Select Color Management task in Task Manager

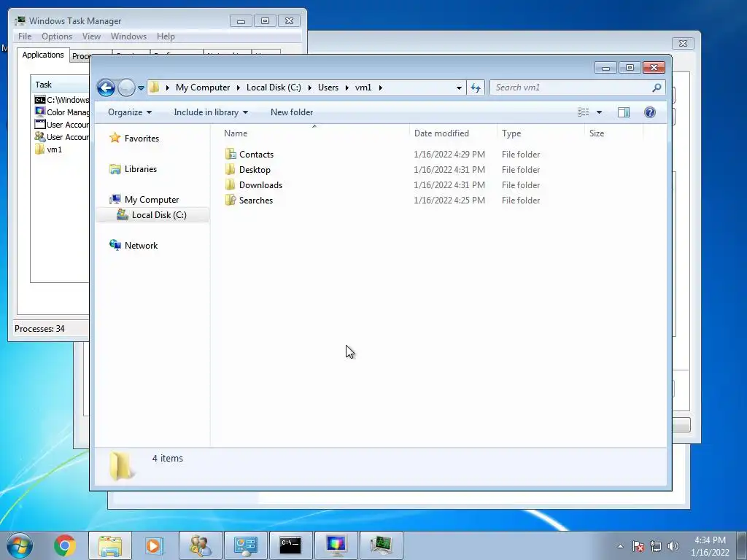[61, 112]
